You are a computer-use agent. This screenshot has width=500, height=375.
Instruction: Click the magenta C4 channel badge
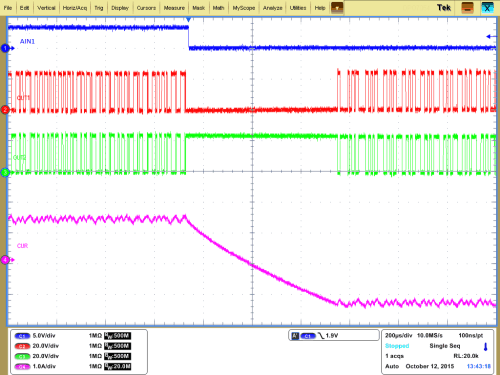point(22,367)
